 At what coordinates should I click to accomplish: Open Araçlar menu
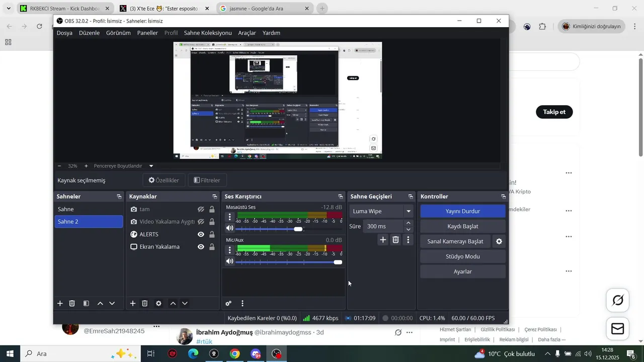[247, 33]
